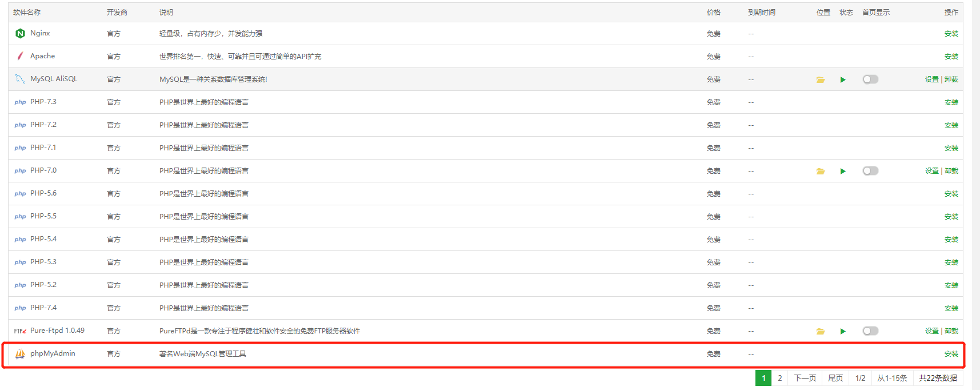Open 设置 for MySQL AliSQL
The image size is (980, 390).
[932, 79]
